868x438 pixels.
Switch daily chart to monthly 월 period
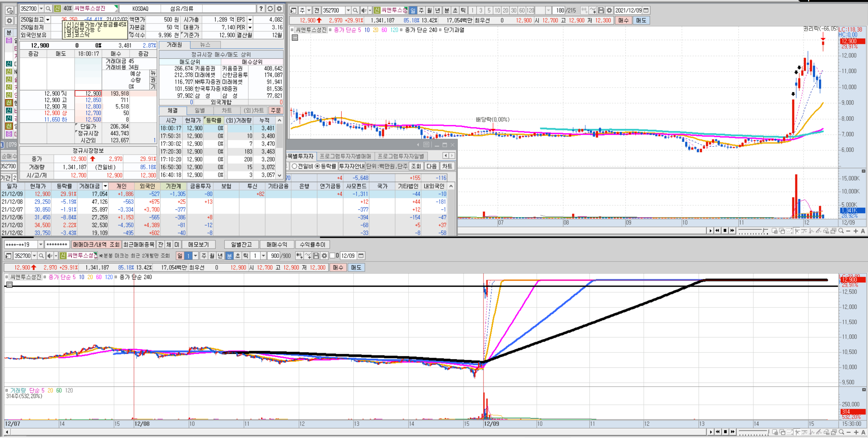coord(430,10)
